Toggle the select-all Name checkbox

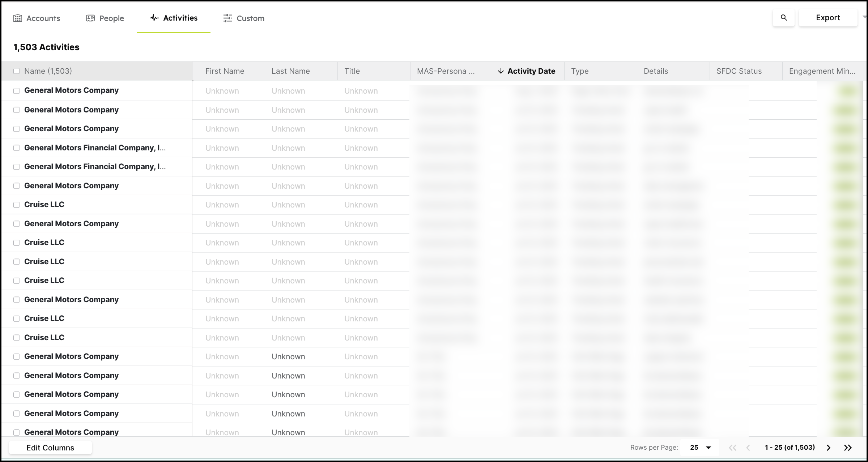click(16, 71)
